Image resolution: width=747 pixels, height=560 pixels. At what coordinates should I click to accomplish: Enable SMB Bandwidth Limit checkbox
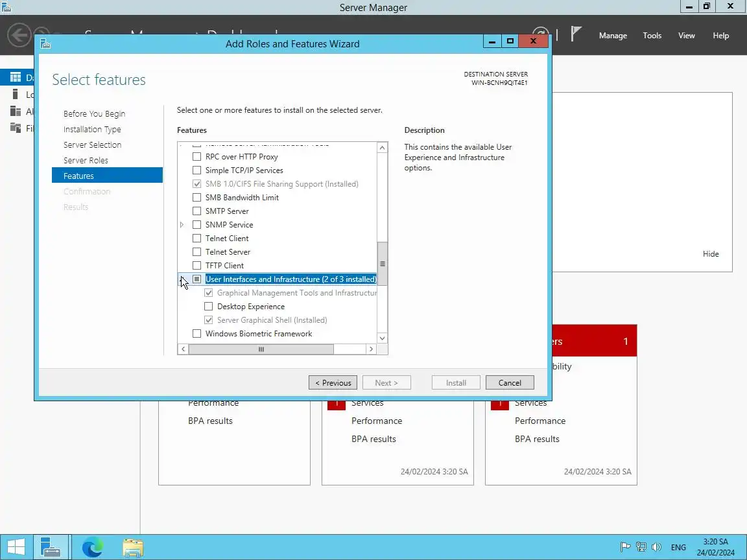(x=196, y=197)
